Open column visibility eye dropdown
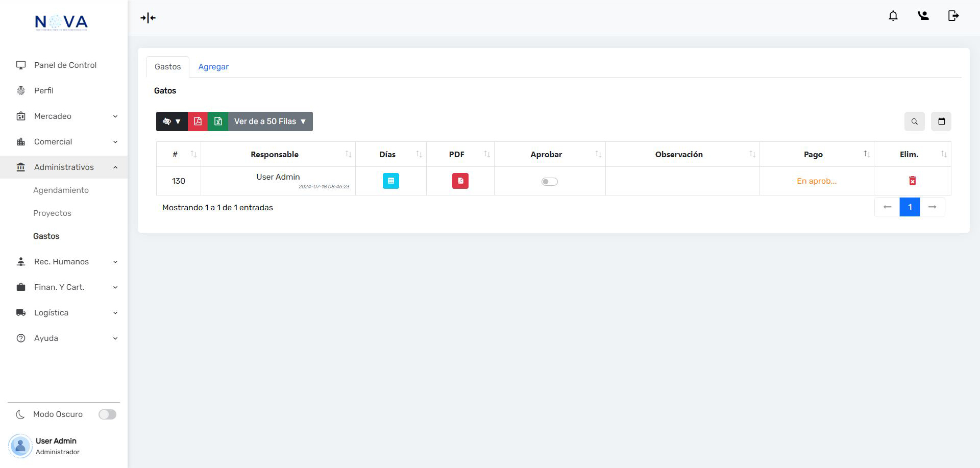The height and width of the screenshot is (468, 980). tap(171, 121)
